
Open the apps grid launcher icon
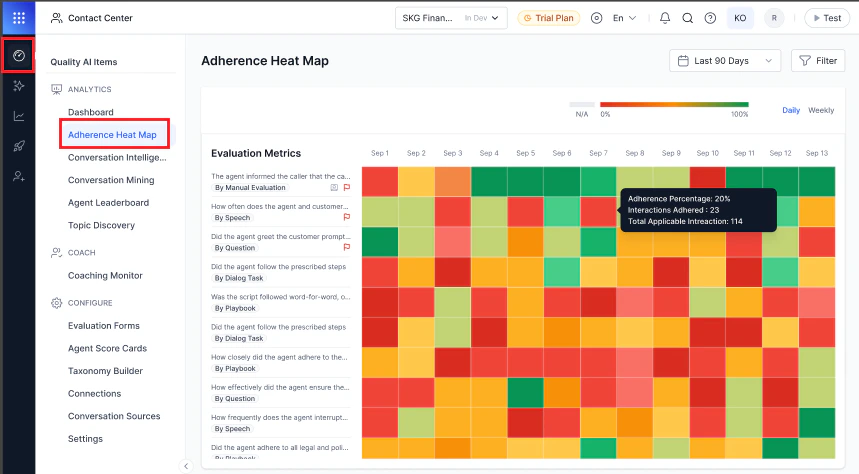[19, 18]
